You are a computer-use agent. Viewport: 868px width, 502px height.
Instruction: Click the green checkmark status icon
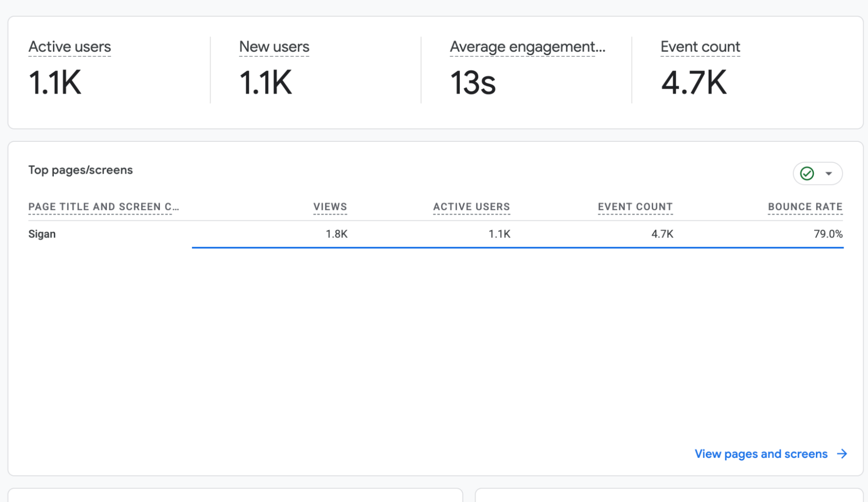[807, 174]
